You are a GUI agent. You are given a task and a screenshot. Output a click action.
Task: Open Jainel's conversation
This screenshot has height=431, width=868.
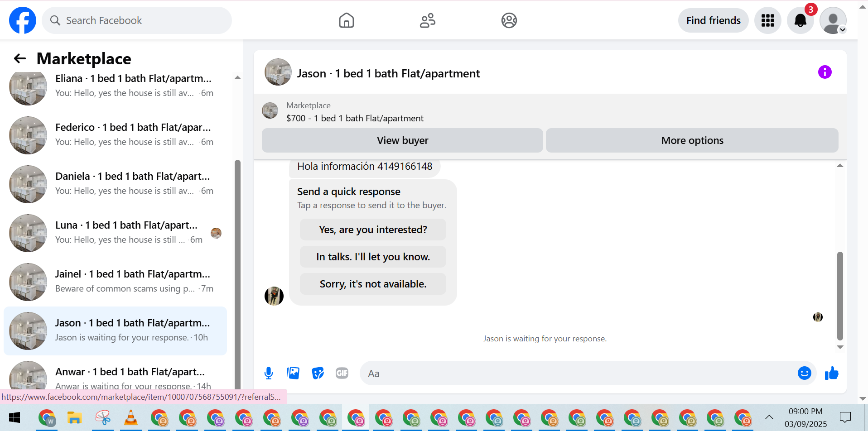coord(115,282)
